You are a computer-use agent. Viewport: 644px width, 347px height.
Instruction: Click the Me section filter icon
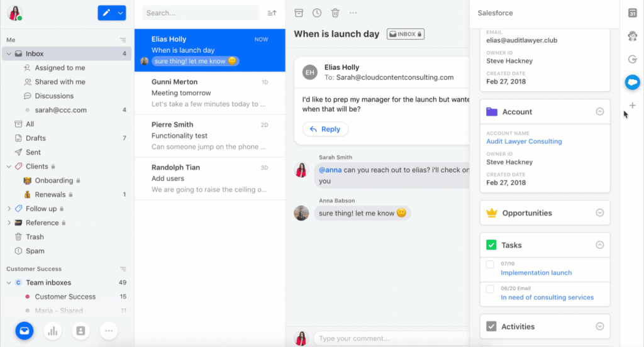click(x=123, y=40)
